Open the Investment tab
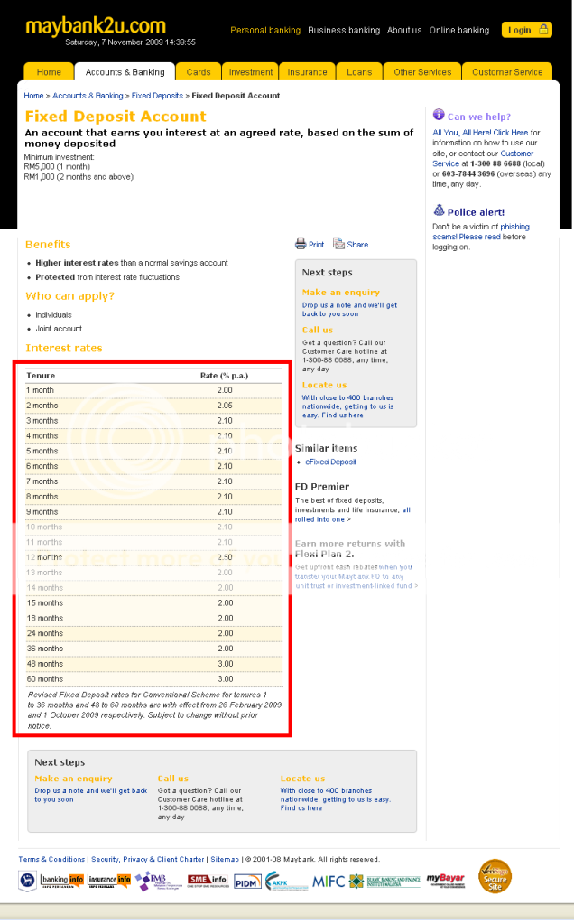574x924 pixels. [251, 72]
